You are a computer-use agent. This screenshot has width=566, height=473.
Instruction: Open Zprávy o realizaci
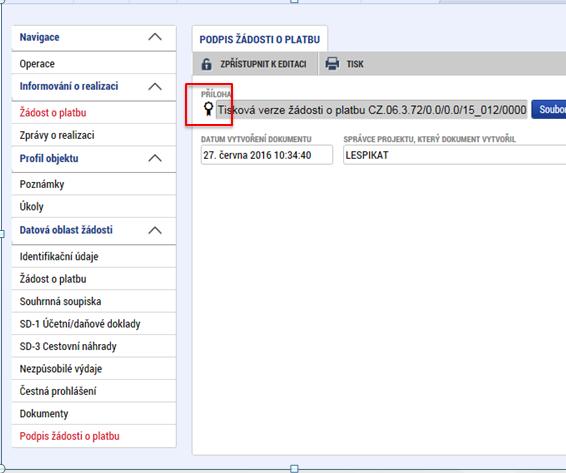point(94,135)
